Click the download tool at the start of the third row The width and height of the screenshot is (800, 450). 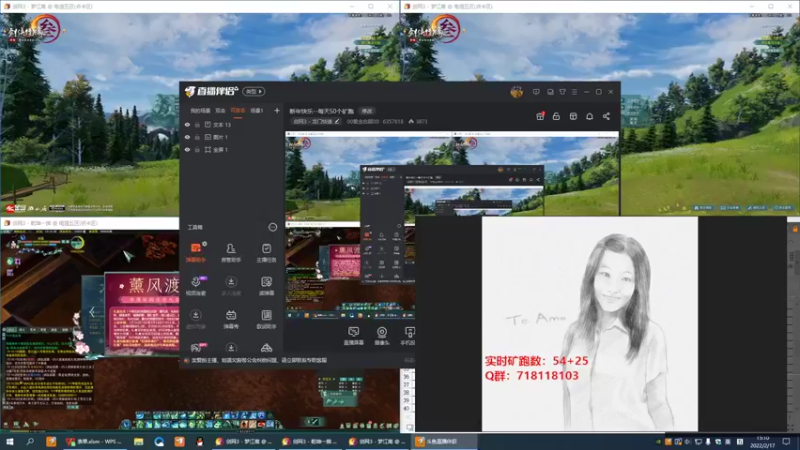pyautogui.click(x=196, y=319)
